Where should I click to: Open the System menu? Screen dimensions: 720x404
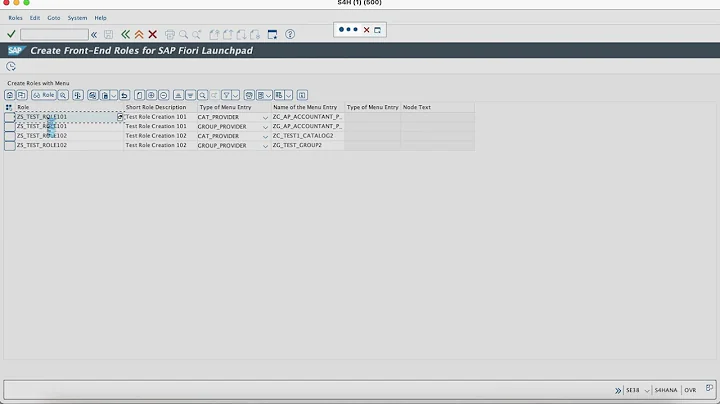click(x=77, y=18)
